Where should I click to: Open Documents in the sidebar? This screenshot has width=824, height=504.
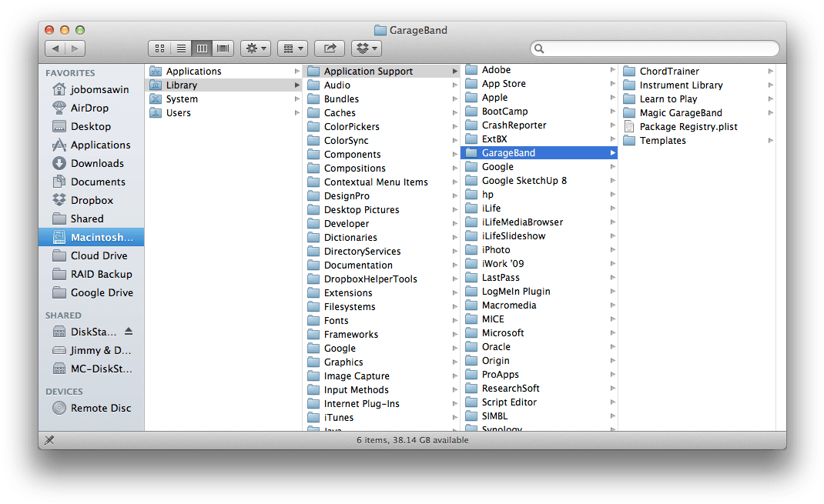point(92,182)
